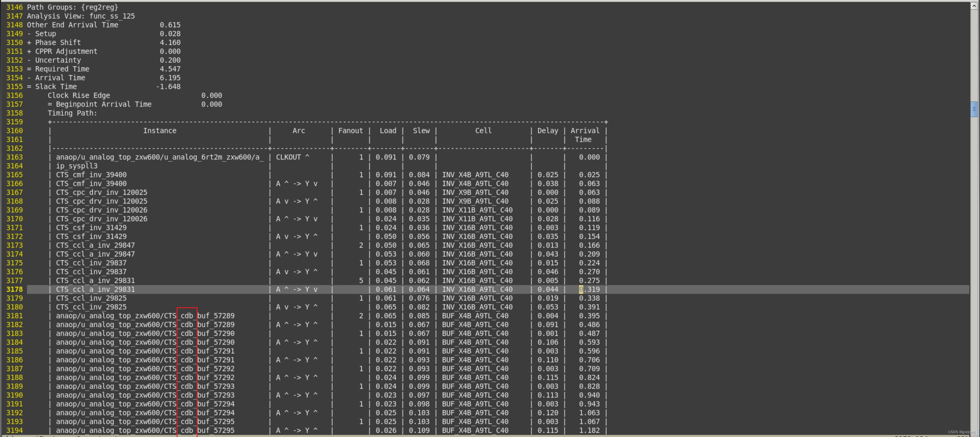
Task: Click the Fanout column header
Action: tap(350, 130)
